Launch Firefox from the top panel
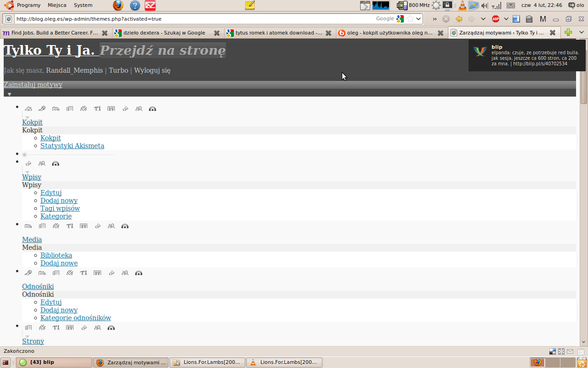The height and width of the screenshot is (368, 588). click(118, 6)
